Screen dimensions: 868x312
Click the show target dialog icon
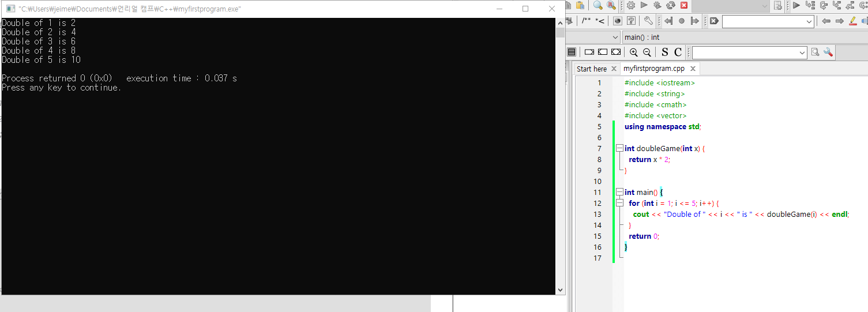[778, 5]
